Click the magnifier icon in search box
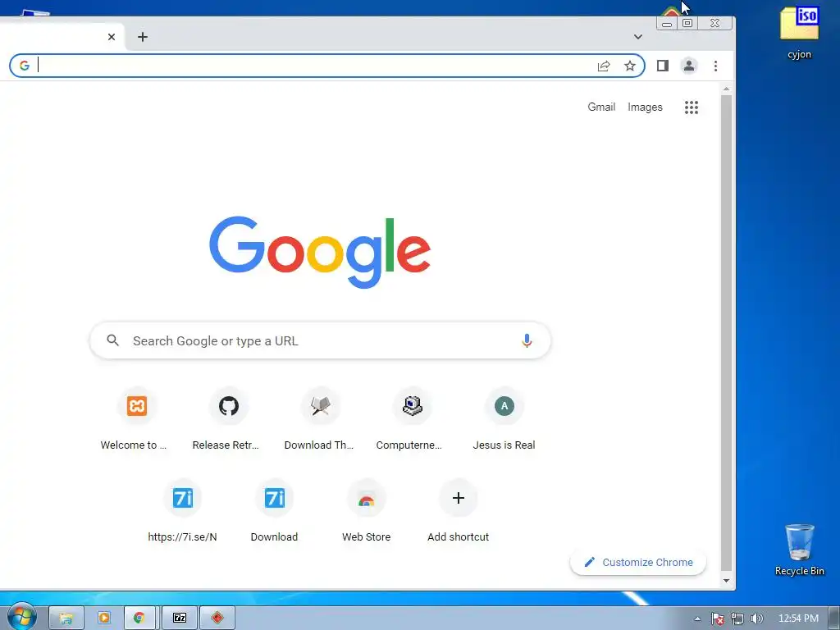This screenshot has width=840, height=630. point(112,340)
